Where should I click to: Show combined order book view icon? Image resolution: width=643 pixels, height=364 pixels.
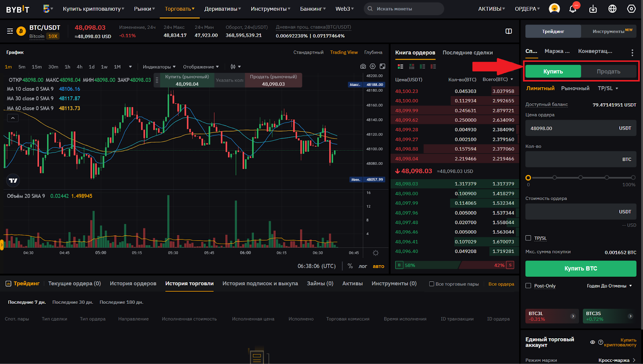click(400, 66)
